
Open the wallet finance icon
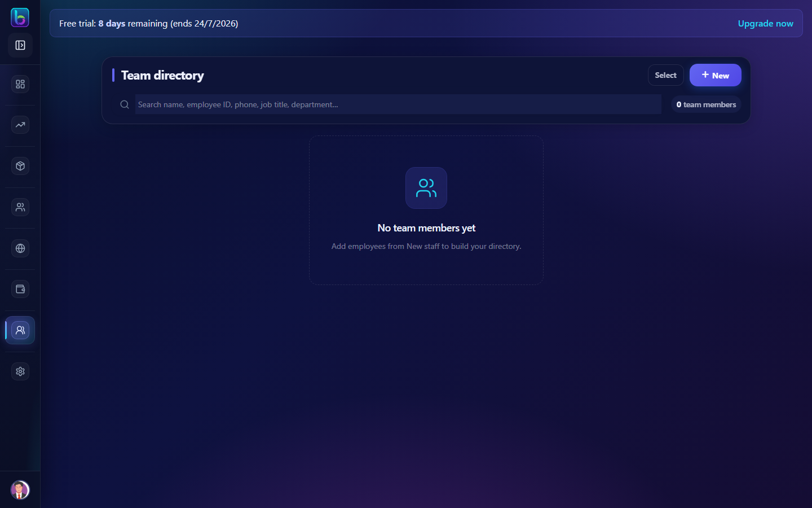20,289
